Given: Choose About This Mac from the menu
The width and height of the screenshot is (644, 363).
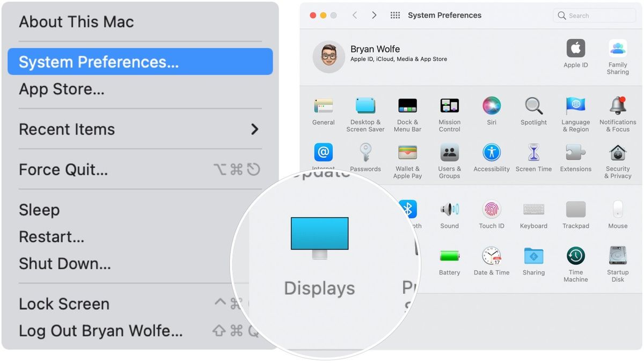Looking at the screenshot, I should pyautogui.click(x=76, y=21).
